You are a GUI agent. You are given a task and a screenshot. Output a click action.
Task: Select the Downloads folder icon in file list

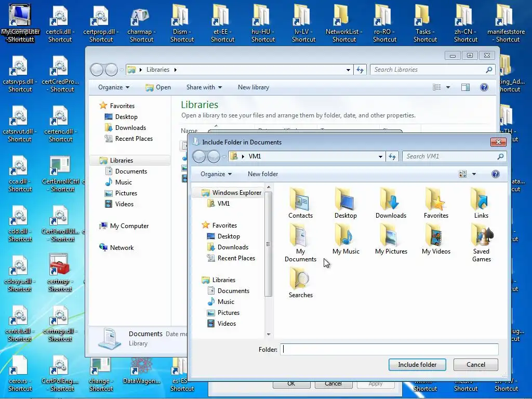391,203
